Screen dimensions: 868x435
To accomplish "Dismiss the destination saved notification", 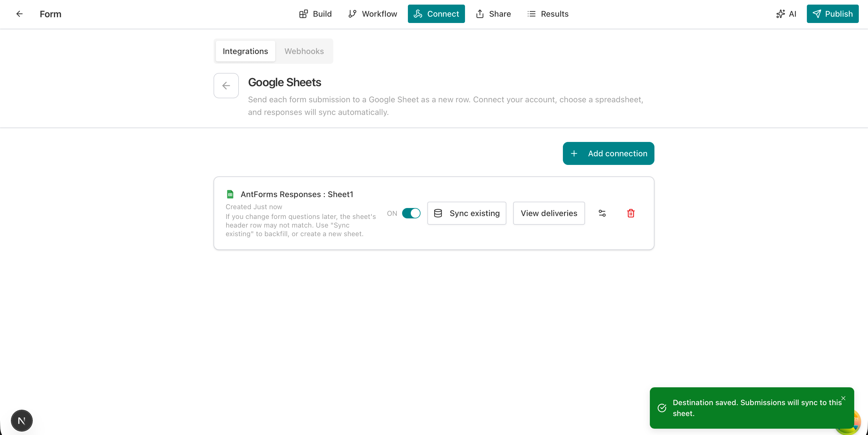I will [x=843, y=399].
